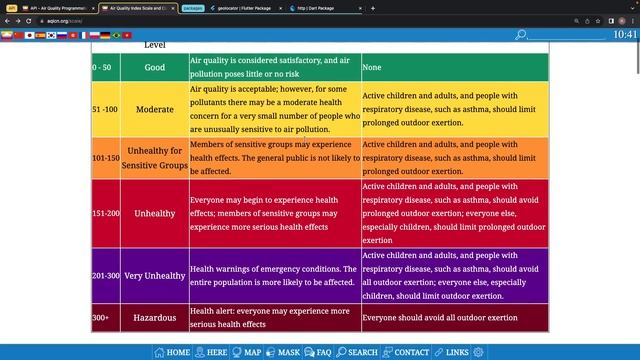Open CONTACT in the bottom navigation
640x360 pixels.
(x=406, y=352)
